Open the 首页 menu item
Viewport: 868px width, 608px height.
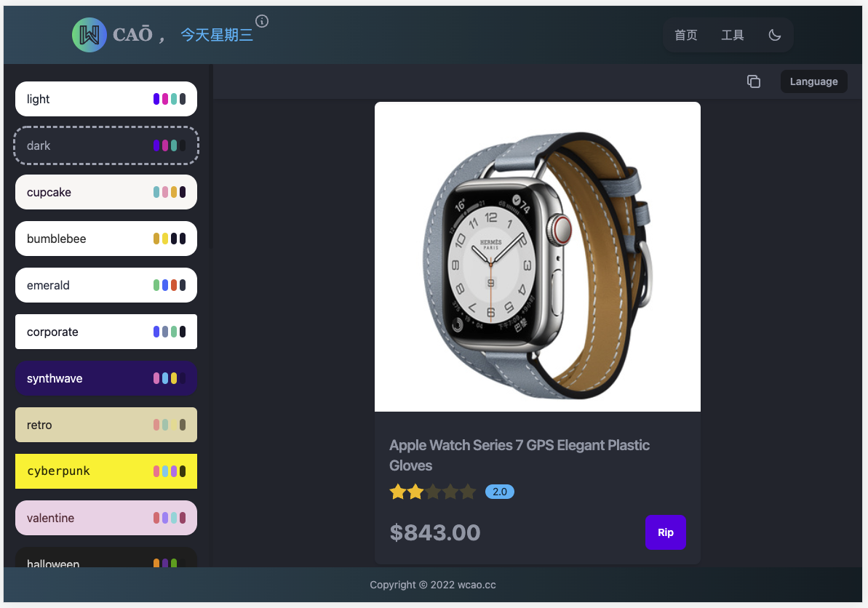coord(686,36)
